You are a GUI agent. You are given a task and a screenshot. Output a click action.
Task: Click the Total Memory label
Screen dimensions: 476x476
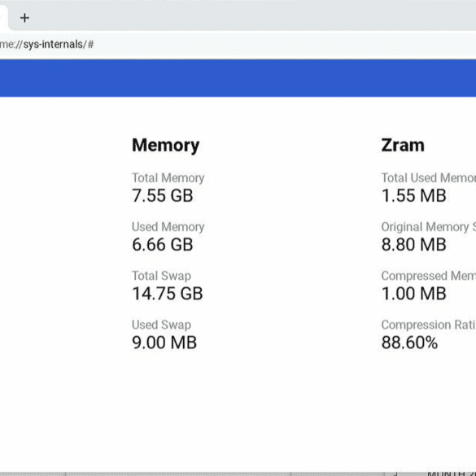168,178
